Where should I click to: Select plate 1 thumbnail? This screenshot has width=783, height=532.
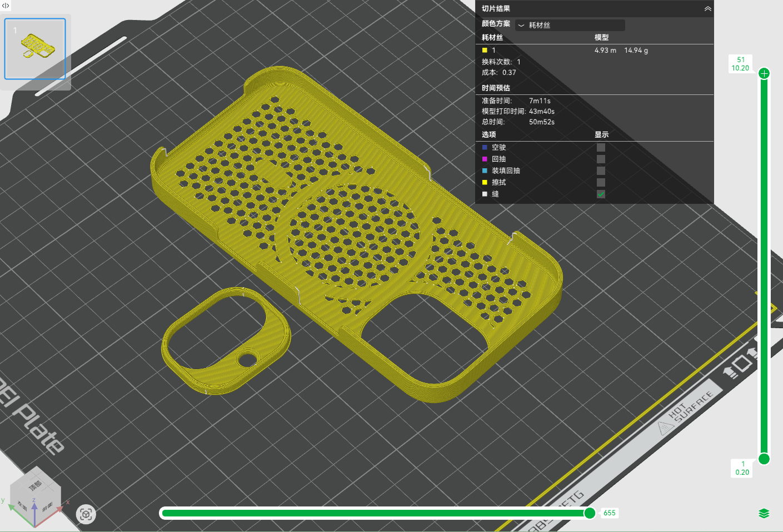35,49
